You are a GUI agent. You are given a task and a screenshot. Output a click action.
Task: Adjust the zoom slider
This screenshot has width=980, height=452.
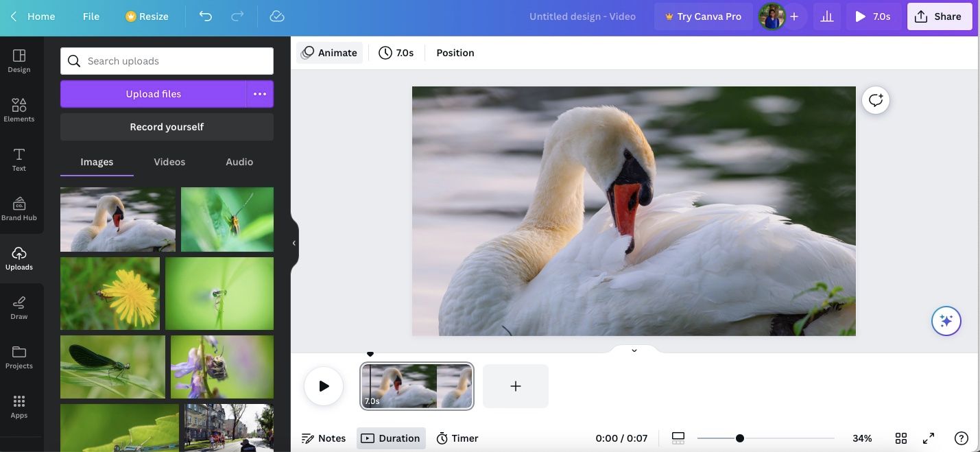click(x=739, y=437)
